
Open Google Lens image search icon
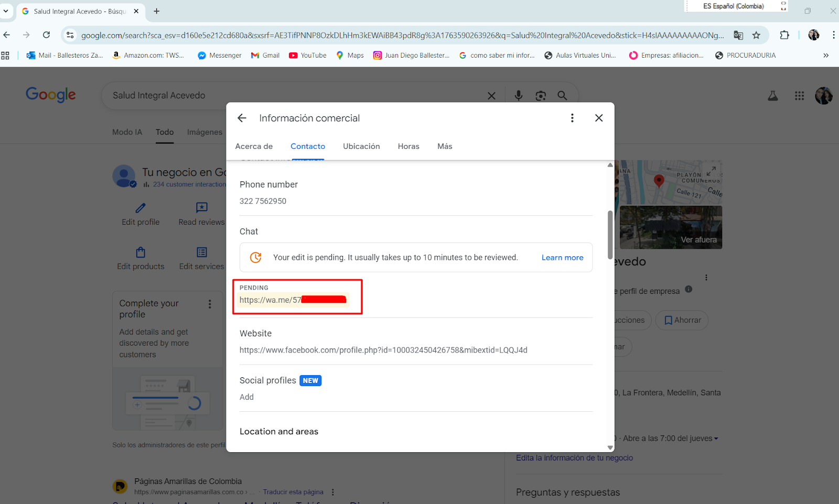point(541,95)
